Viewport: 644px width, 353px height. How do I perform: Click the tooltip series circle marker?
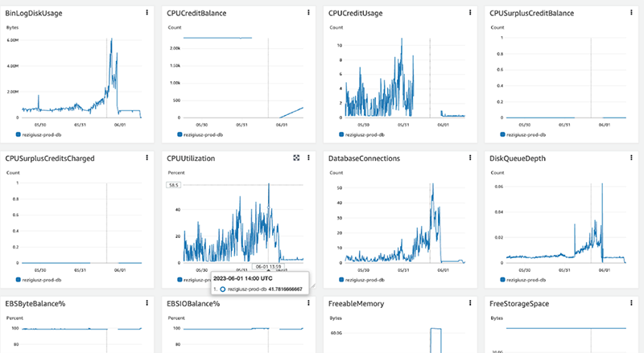tap(222, 289)
